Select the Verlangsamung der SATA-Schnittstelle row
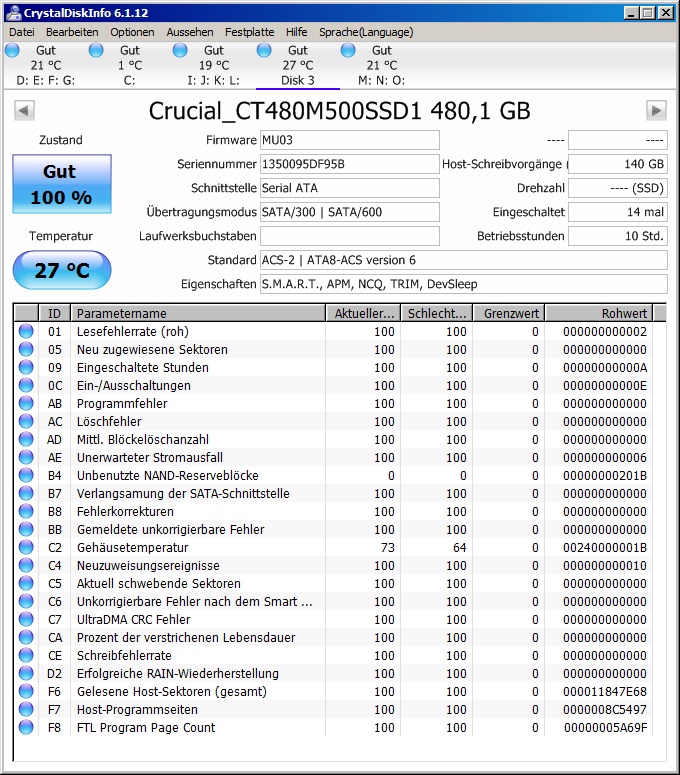 click(334, 493)
